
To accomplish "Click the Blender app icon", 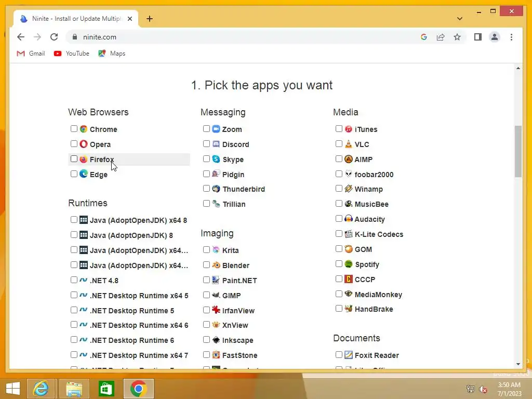I will (216, 265).
